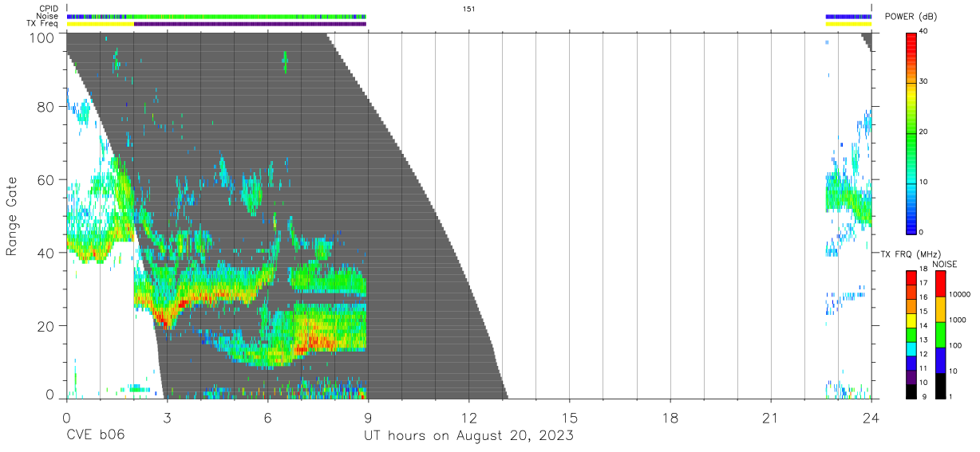The height and width of the screenshot is (452, 980).
Task: Click the red top segment of TX FRQ colorbar
Action: (x=911, y=277)
